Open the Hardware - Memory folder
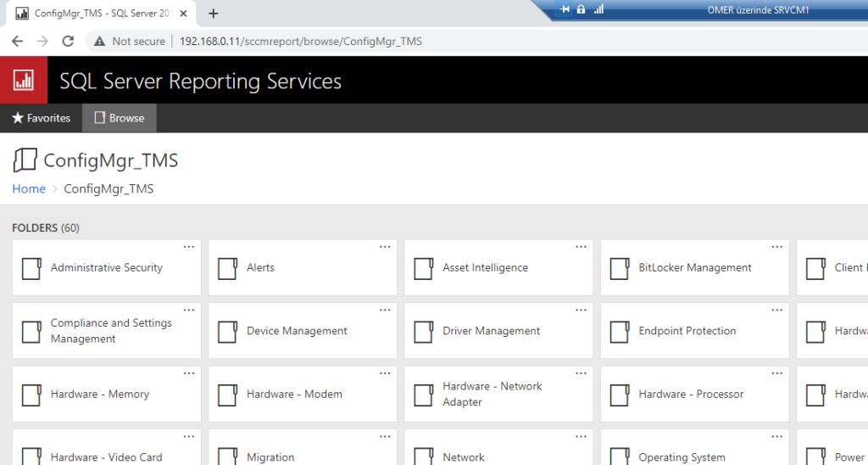This screenshot has width=868, height=465. pos(106,394)
